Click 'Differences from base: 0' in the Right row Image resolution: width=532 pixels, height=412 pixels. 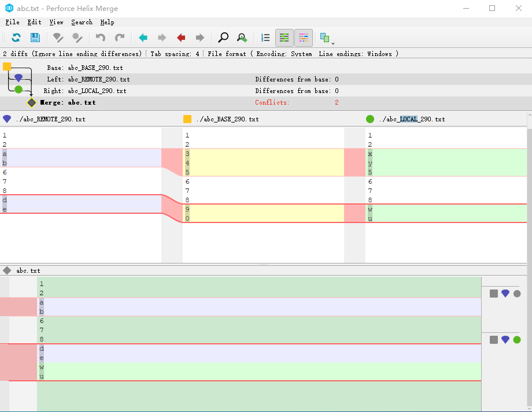[x=297, y=91]
